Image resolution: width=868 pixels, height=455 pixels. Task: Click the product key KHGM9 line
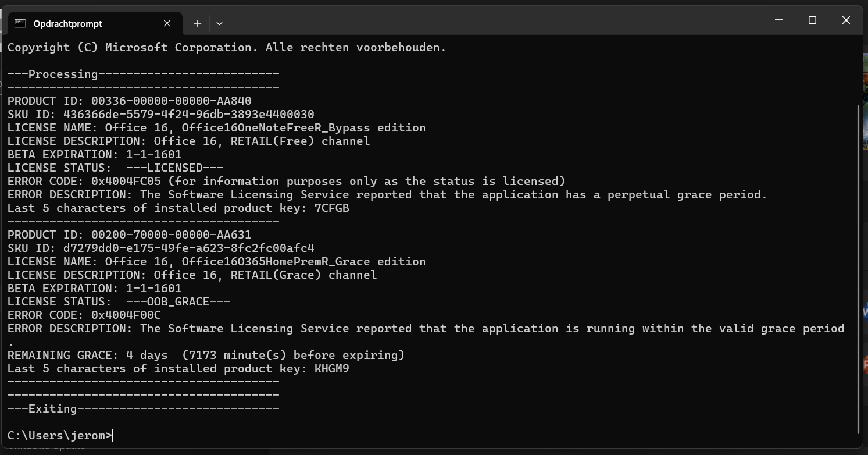tap(178, 368)
